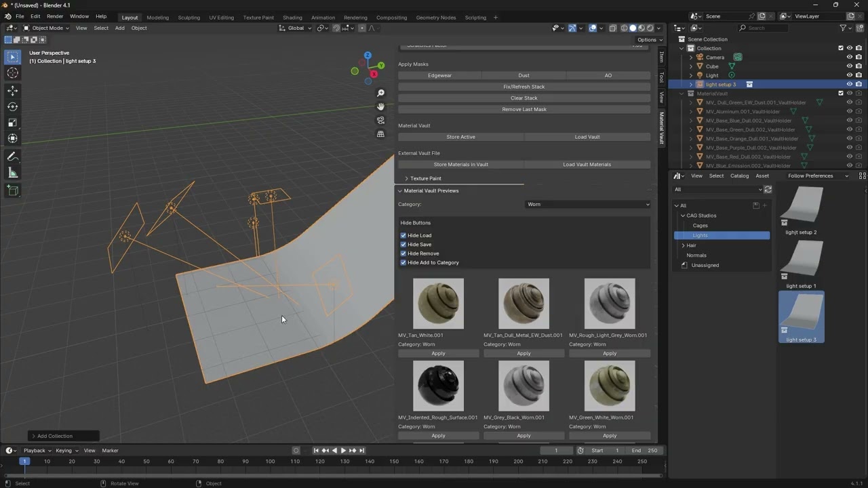The height and width of the screenshot is (488, 868).
Task: Uncheck the Hide Load checkbox
Action: tap(403, 235)
